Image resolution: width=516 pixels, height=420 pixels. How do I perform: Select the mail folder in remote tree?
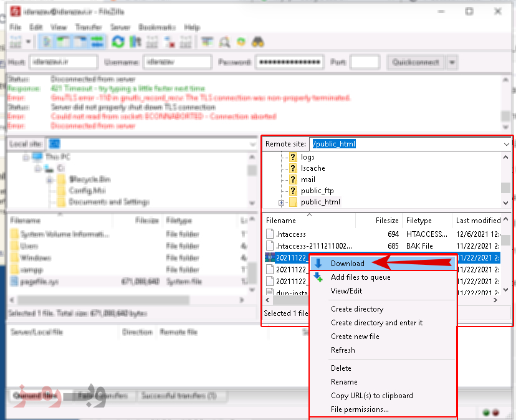(x=308, y=179)
